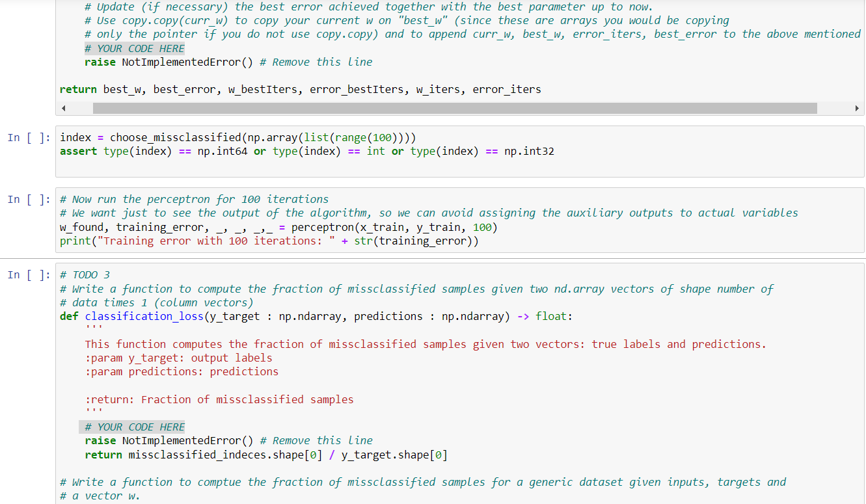
Task: Click the left scrollbar arrow of the first cell
Action: point(63,107)
